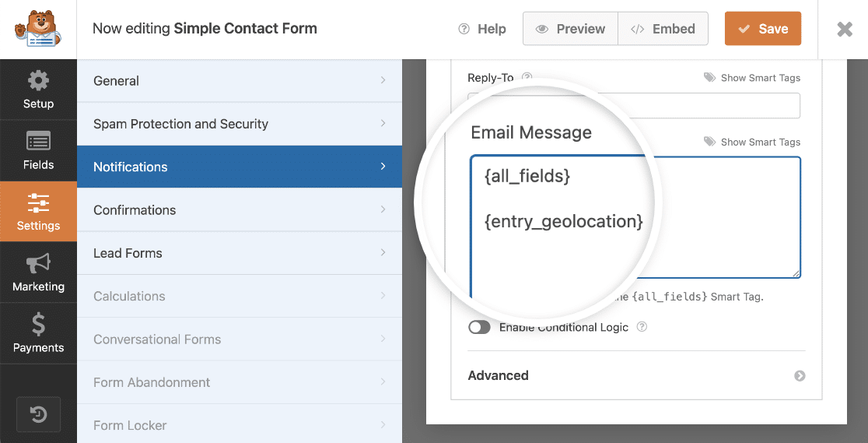The height and width of the screenshot is (443, 868).
Task: Click the Advanced section heading
Action: pos(499,375)
